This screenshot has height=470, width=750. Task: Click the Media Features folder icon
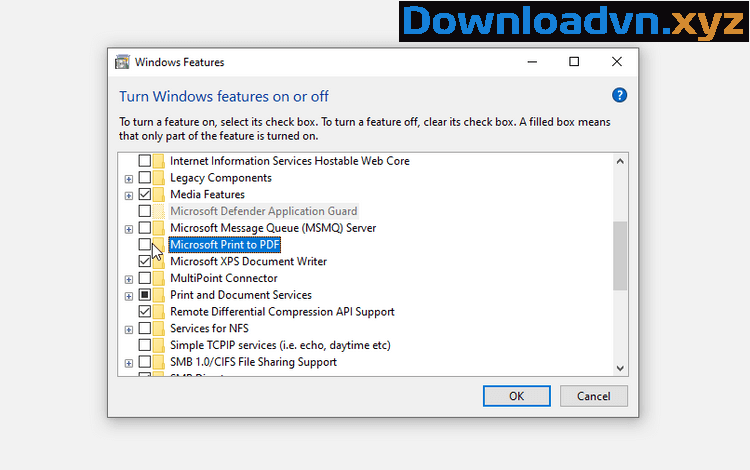pyautogui.click(x=159, y=194)
